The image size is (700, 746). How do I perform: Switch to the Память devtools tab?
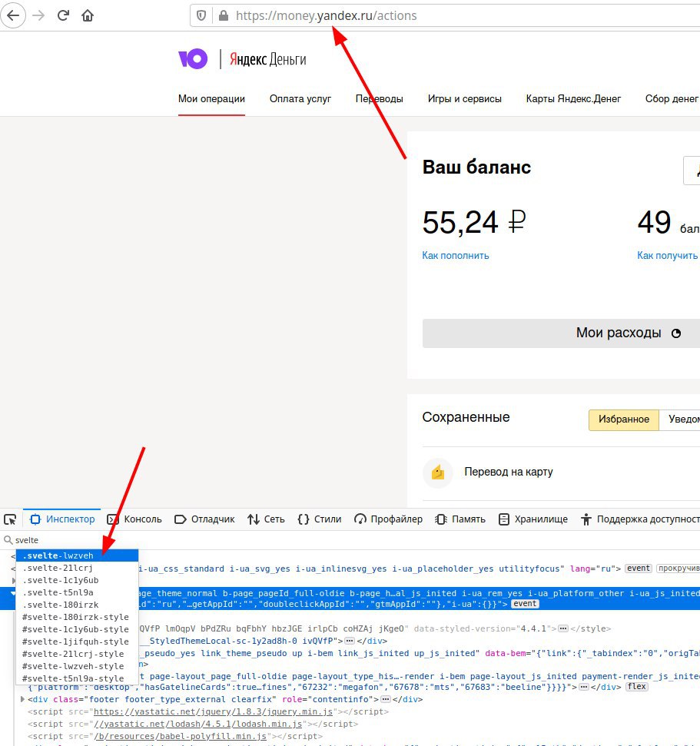[x=460, y=519]
